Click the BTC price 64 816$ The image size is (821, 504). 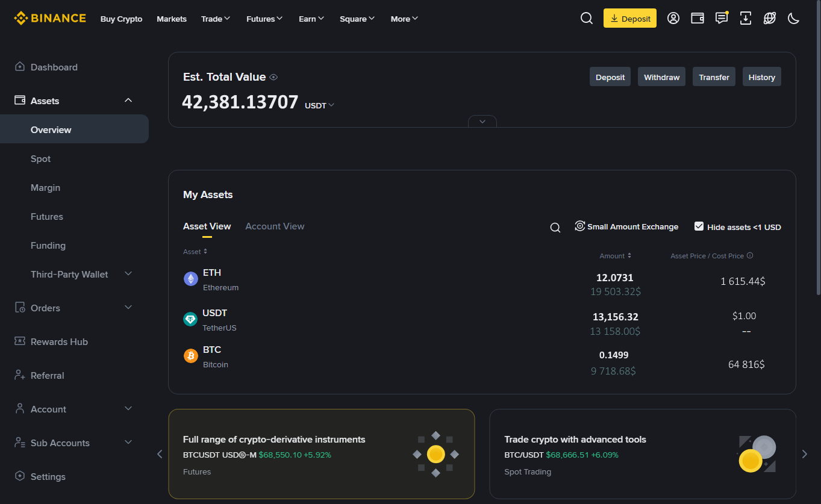point(746,364)
